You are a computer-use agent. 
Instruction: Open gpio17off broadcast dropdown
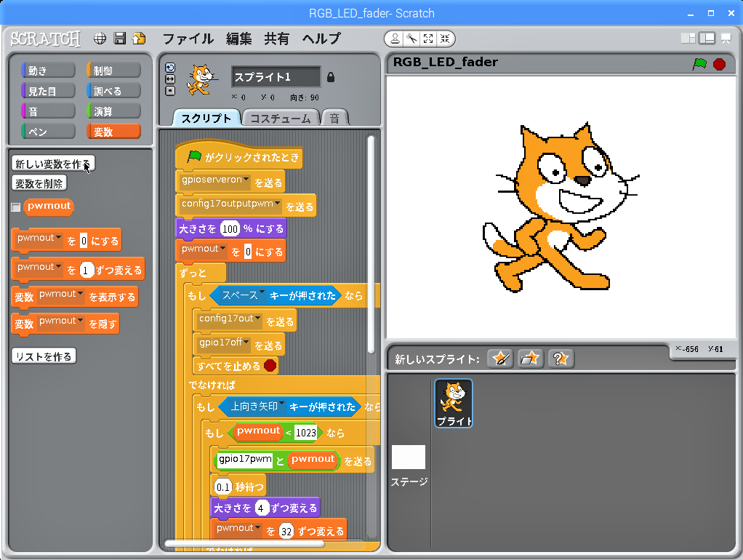(x=246, y=341)
